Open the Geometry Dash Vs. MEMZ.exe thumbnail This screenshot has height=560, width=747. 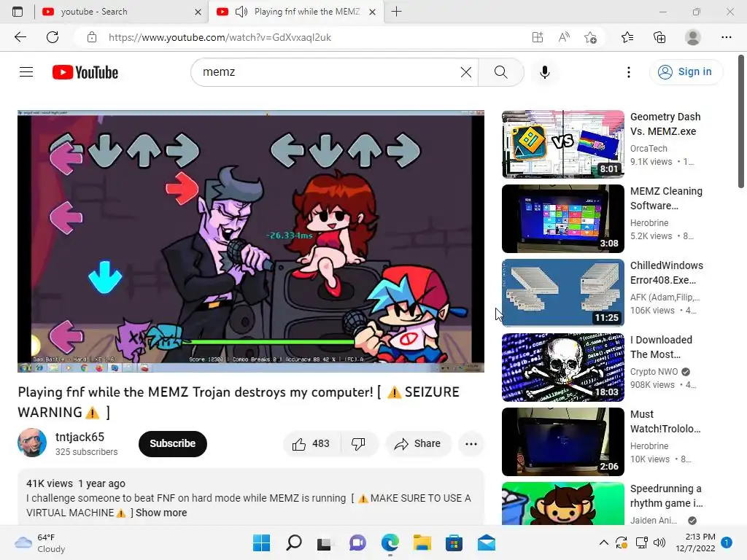562,144
